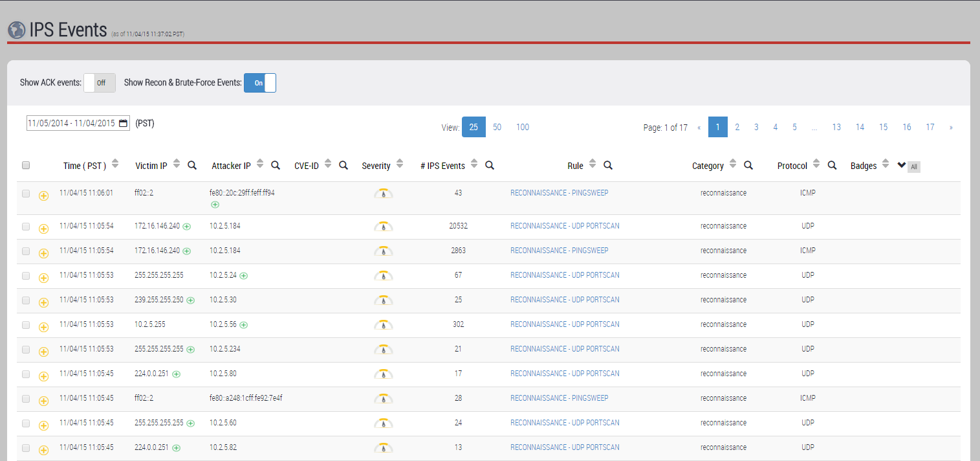The height and width of the screenshot is (461, 980).
Task: Expand details for attacker 10.2.5.80 row
Action: [44, 376]
